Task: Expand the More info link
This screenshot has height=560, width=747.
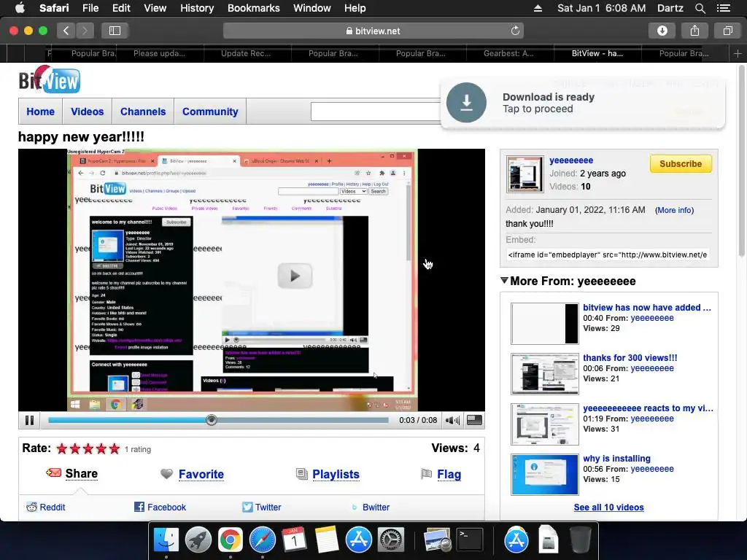Action: 674,210
